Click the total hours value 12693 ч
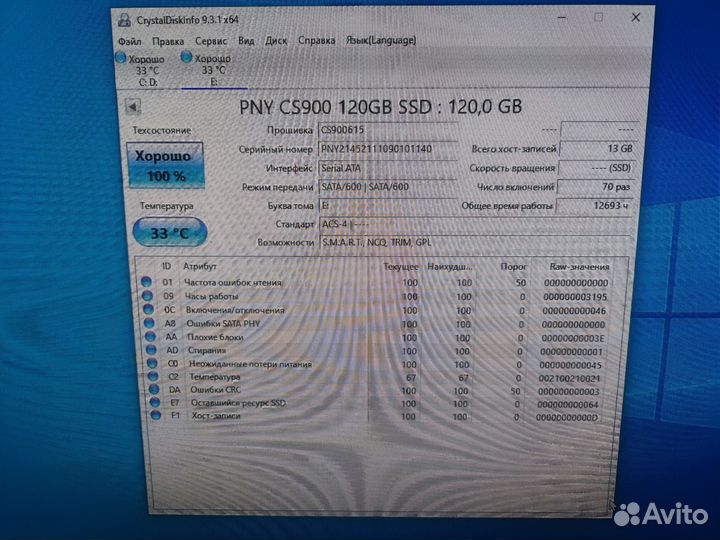The width and height of the screenshot is (720, 540). [x=594, y=206]
